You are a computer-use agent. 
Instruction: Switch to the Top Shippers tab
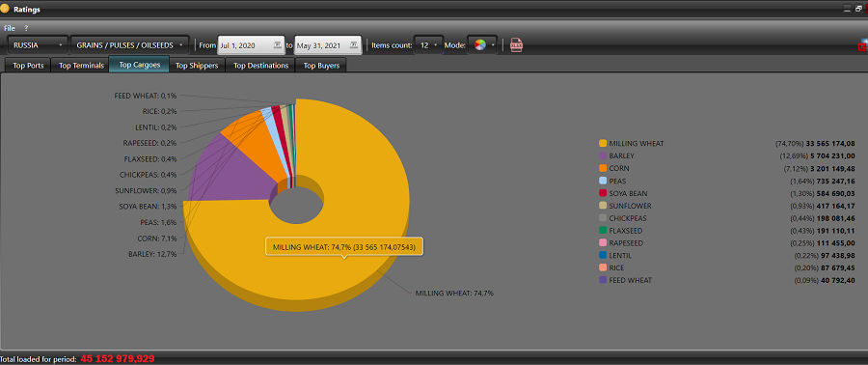(x=197, y=66)
